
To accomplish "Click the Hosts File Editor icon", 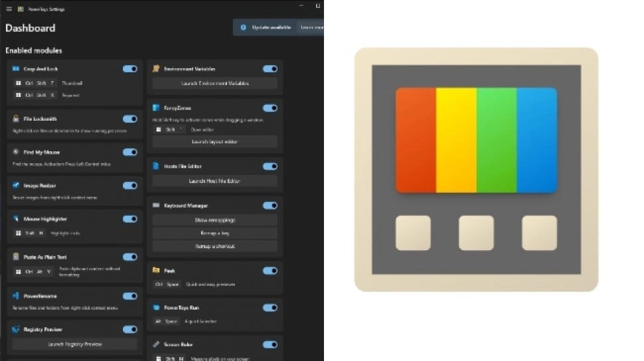I will 156,166.
